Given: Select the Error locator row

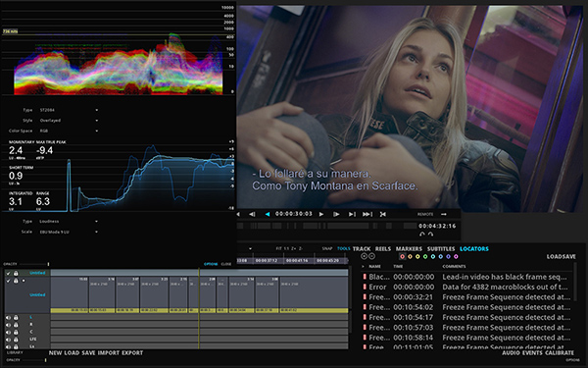Looking at the screenshot, I should (466, 287).
